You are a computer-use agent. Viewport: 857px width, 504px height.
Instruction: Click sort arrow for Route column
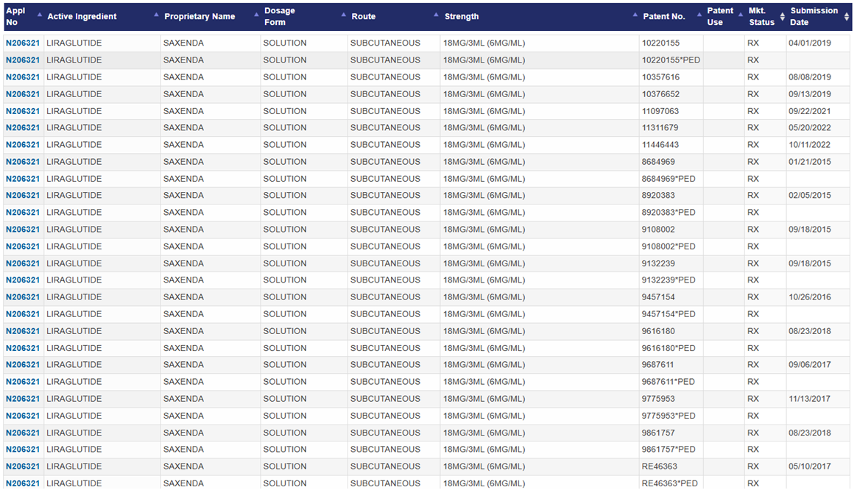[437, 15]
